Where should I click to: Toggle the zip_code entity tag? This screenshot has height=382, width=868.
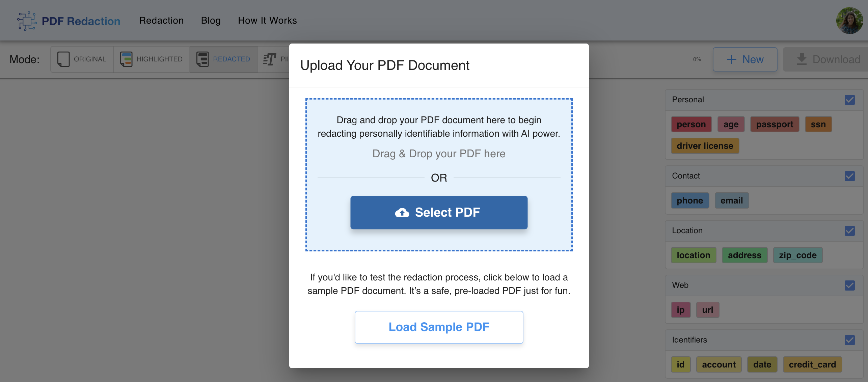coord(797,255)
